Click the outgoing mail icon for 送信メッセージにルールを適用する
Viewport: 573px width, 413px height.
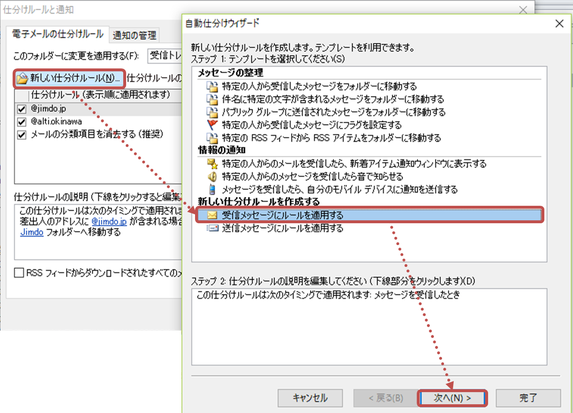[x=212, y=228]
